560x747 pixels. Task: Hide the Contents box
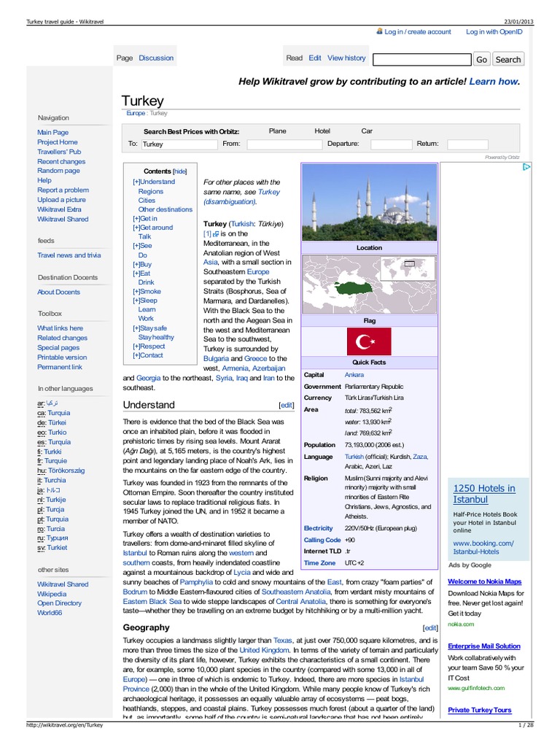[x=180, y=171]
